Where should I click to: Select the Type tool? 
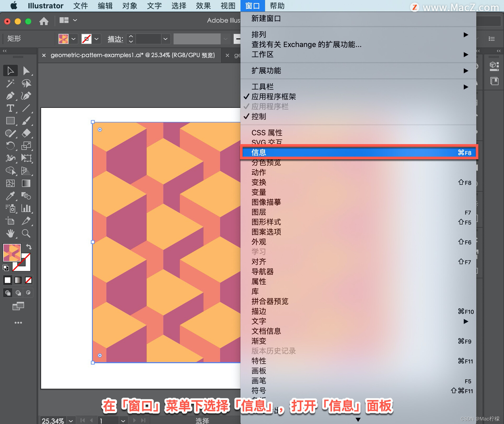pos(10,108)
